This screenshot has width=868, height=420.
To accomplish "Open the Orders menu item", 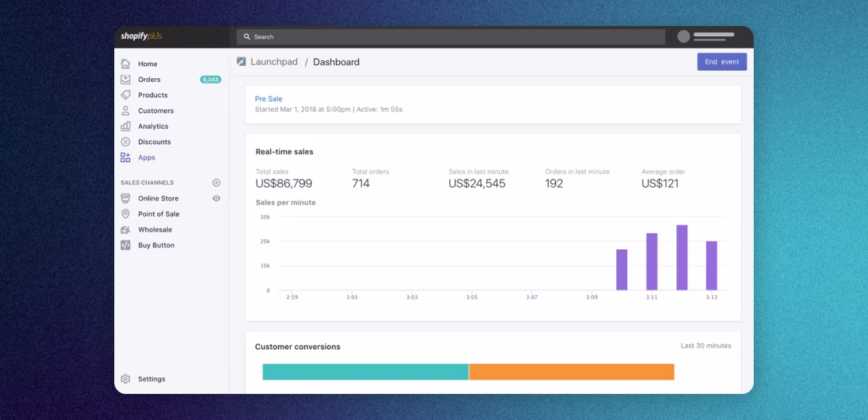I will tap(150, 80).
